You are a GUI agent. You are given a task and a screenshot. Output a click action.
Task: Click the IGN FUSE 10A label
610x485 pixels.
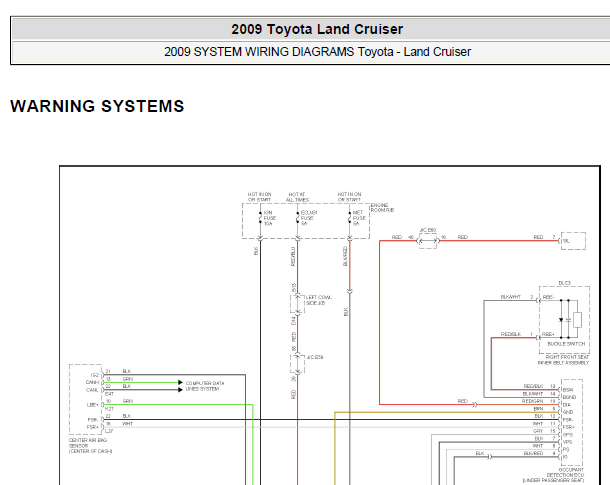click(x=269, y=218)
